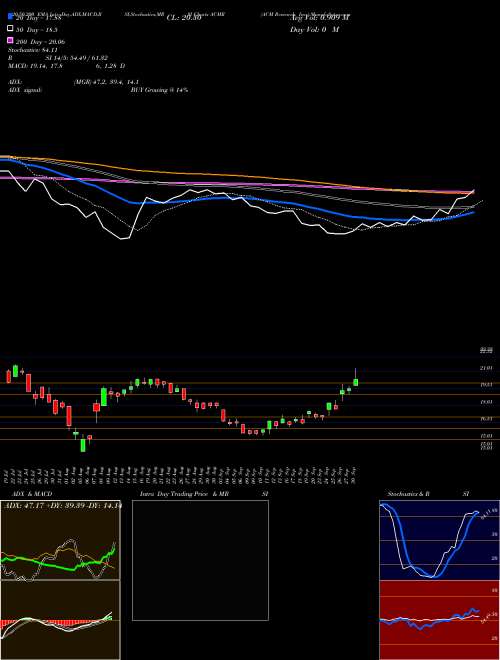Image resolution: width=500 pixels, height=660 pixels.
Task: Click the 21.01 price axis label
Action: (x=487, y=368)
